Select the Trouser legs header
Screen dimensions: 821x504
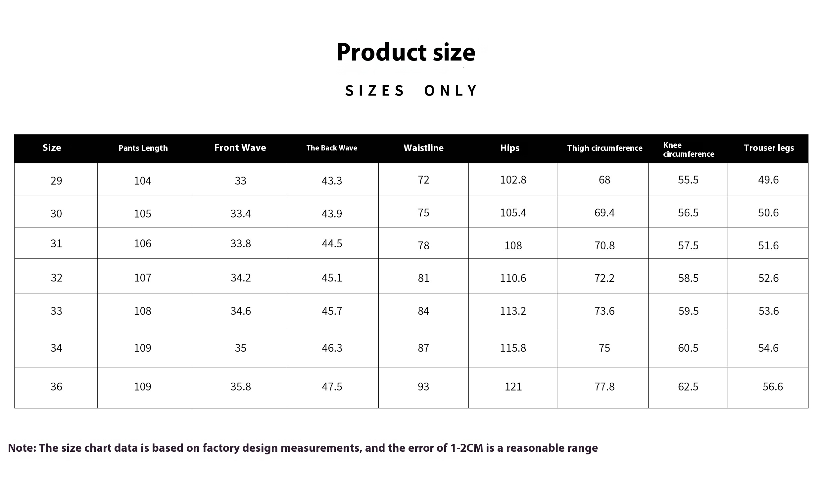769,148
